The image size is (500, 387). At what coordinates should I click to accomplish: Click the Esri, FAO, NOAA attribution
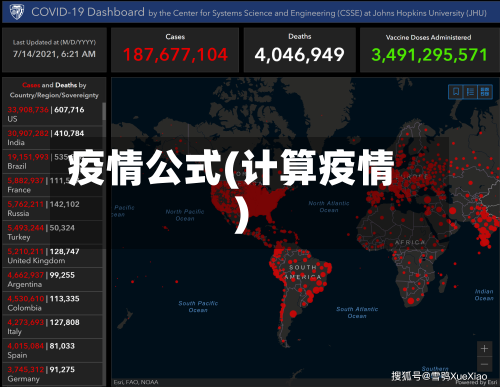(x=136, y=382)
